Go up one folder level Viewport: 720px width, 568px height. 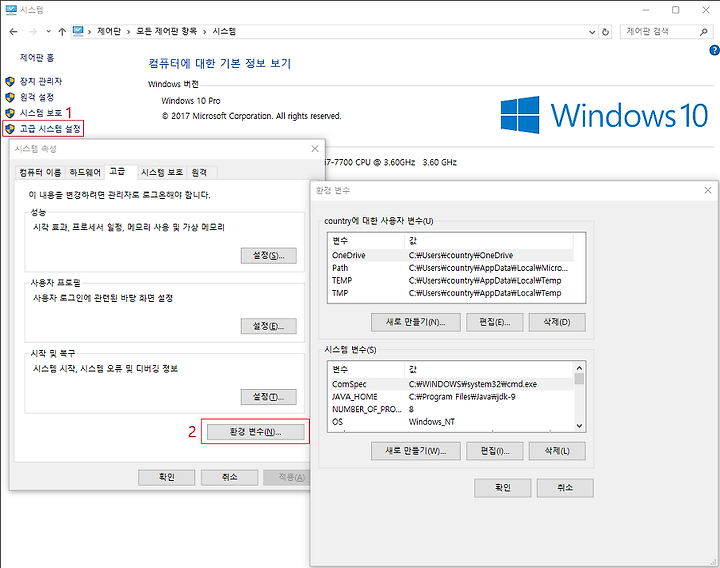62,31
